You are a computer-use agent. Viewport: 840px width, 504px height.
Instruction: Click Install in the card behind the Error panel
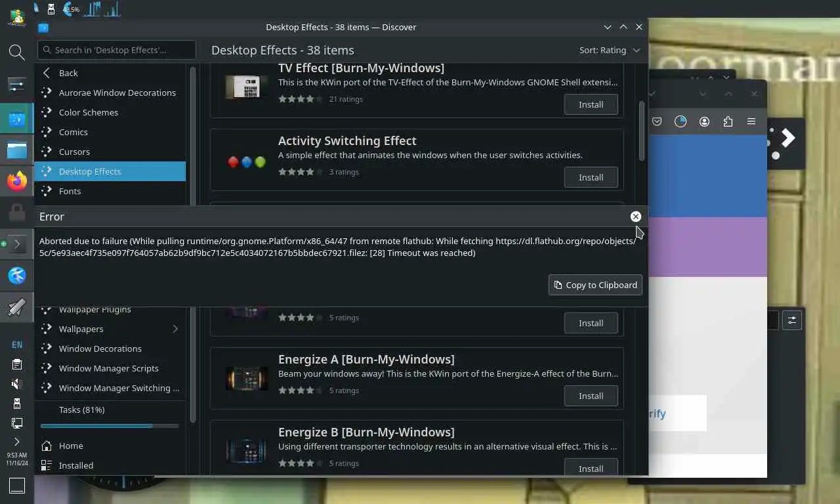[591, 323]
